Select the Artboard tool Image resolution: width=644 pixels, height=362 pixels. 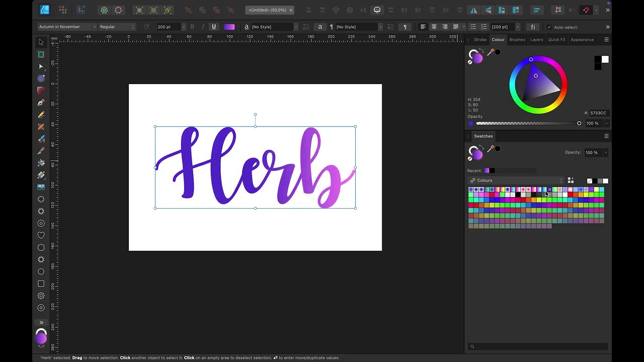point(41,54)
